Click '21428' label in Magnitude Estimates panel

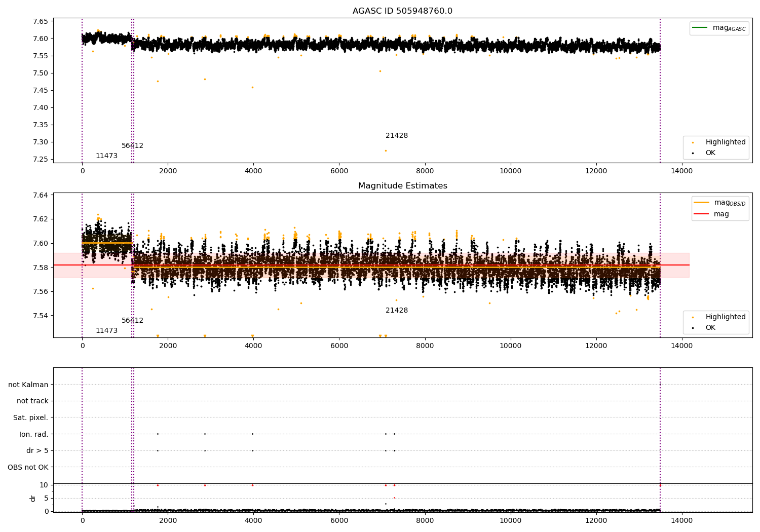coord(397,310)
